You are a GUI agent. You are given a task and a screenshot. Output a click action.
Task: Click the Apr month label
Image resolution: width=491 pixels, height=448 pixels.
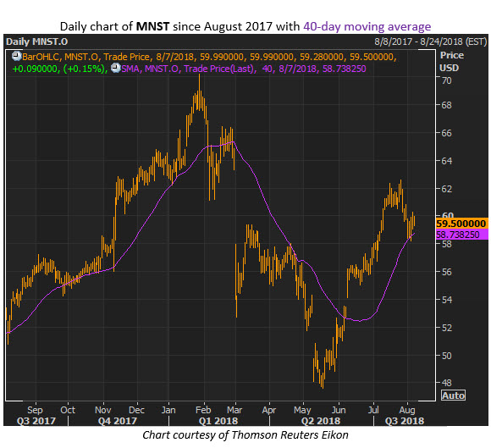pyautogui.click(x=269, y=410)
